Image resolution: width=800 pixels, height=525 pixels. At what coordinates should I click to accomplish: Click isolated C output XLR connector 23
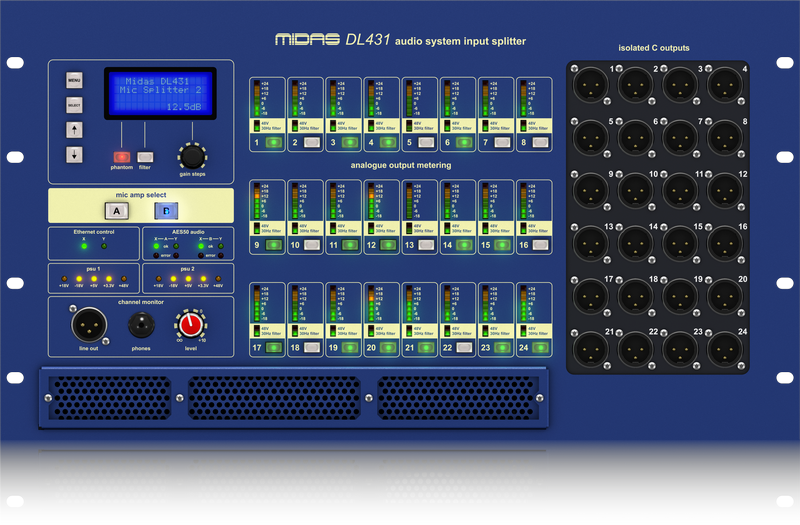coord(680,349)
